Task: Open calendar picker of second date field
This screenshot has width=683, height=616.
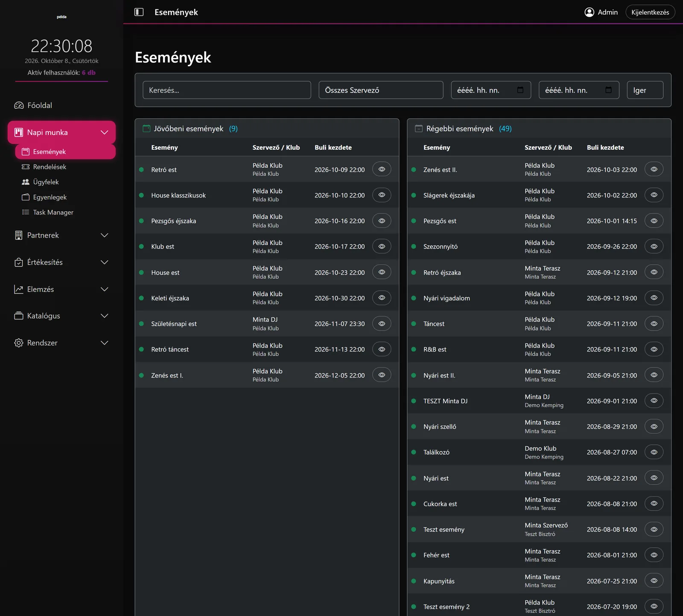Action: [x=608, y=90]
